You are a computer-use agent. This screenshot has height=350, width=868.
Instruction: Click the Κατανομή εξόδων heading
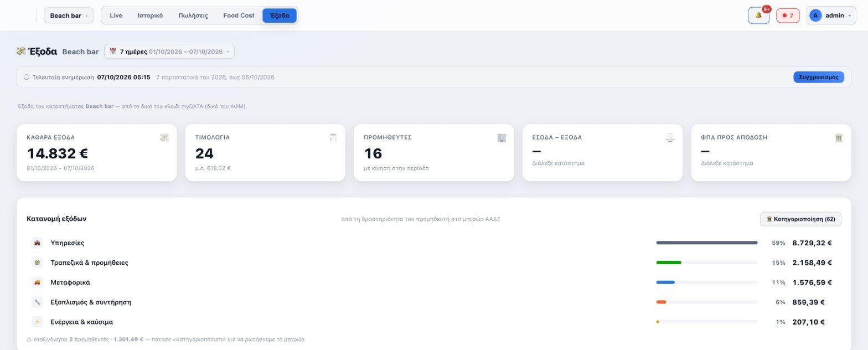point(56,219)
